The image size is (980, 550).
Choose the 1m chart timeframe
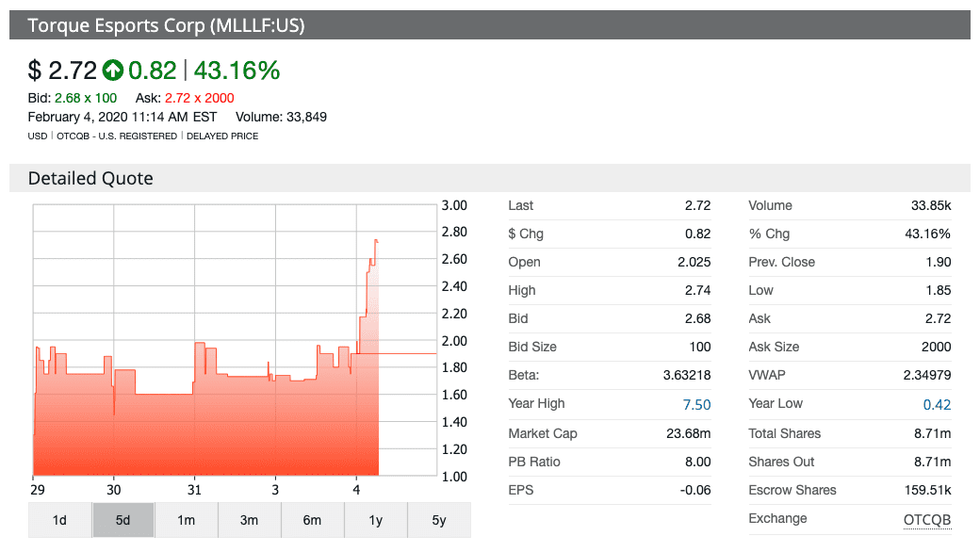click(x=186, y=520)
